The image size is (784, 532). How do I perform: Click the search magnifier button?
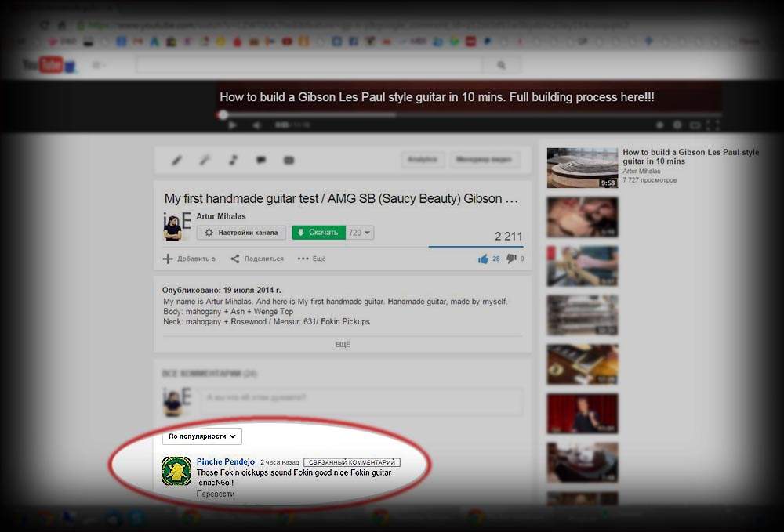click(502, 65)
